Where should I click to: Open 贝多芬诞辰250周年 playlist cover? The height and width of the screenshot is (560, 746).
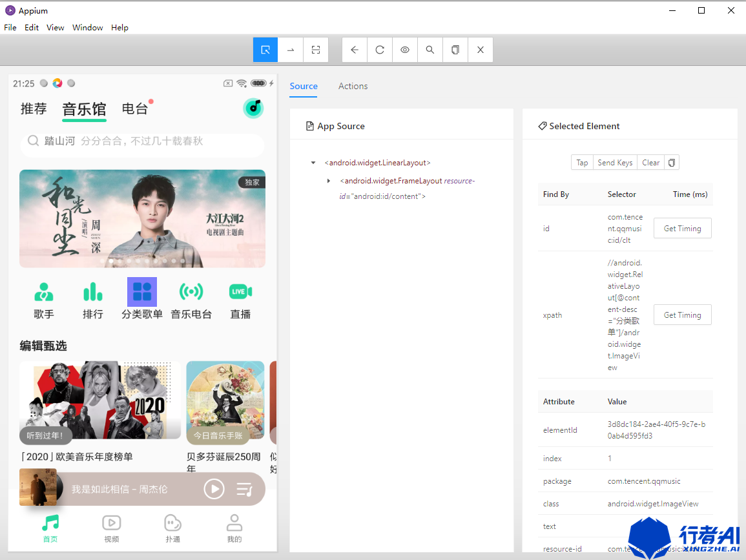[225, 400]
